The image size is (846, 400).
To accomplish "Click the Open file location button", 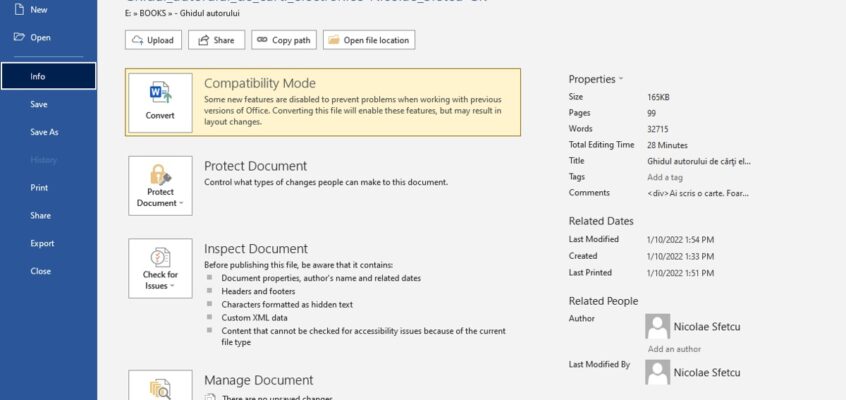I will coord(369,40).
